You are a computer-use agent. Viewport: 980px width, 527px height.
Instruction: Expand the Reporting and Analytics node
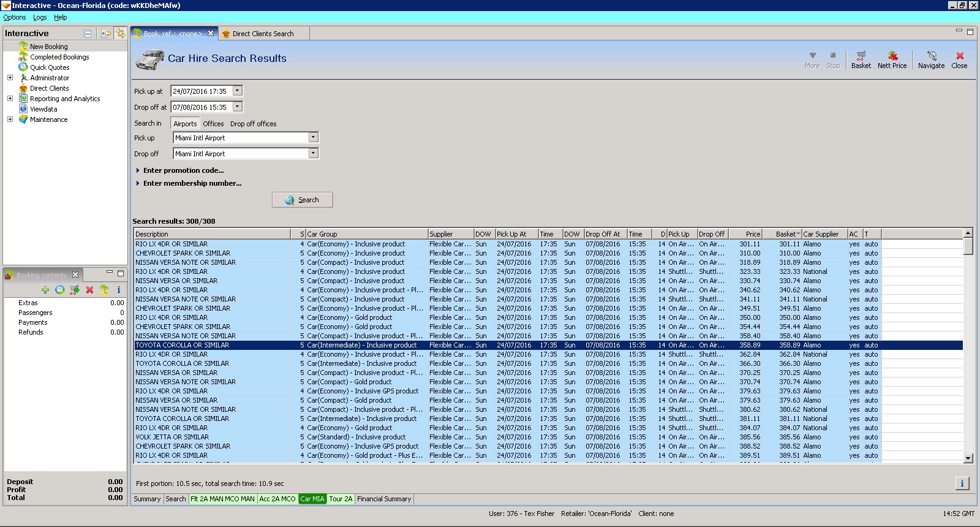(x=10, y=99)
